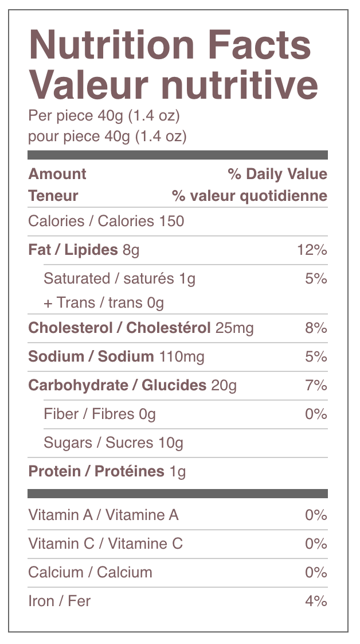
Task: Click the "Vitamin C / Vitamine C" row
Action: (x=105, y=544)
